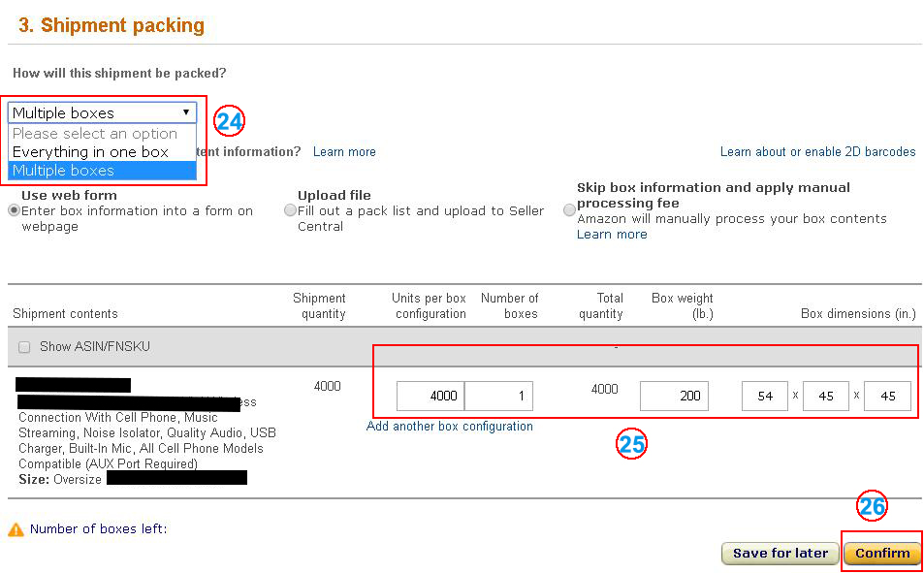The image size is (924, 573).
Task: Click the yellow warning triangle icon
Action: [16, 529]
